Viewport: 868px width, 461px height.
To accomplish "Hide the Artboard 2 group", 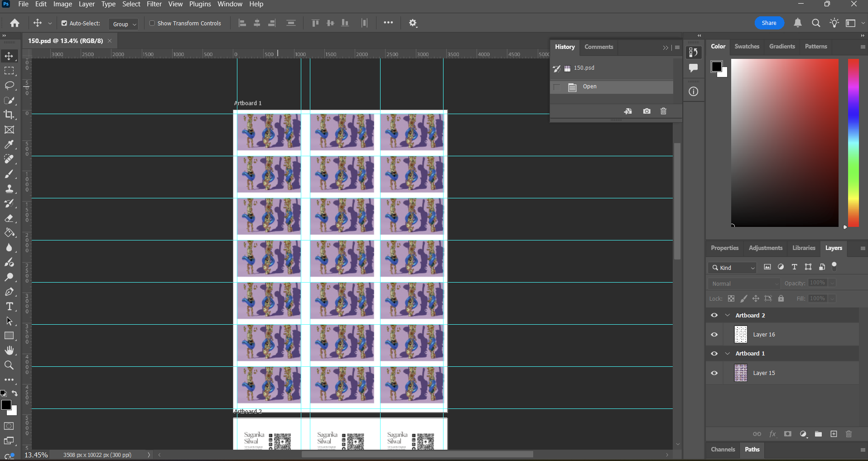I will 714,315.
